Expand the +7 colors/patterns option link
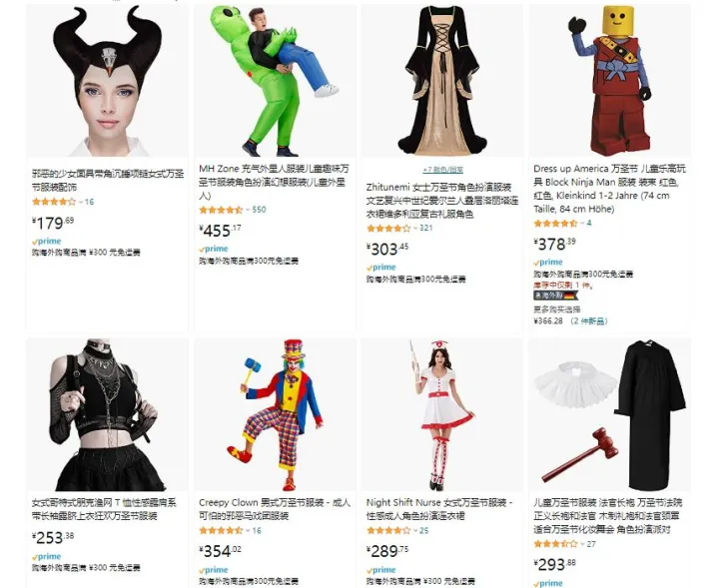The width and height of the screenshot is (719, 588). point(442,170)
